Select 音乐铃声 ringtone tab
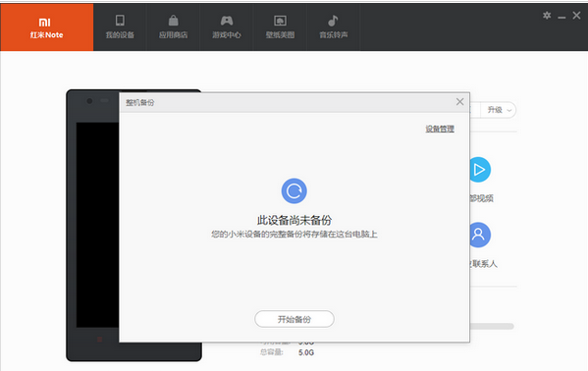Screen dimensions: 588x371 pos(334,27)
